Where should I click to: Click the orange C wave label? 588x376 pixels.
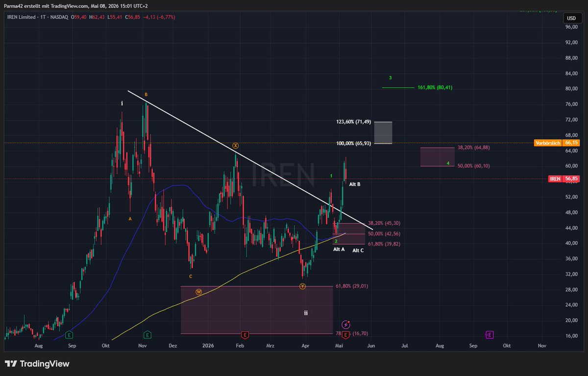(x=191, y=276)
